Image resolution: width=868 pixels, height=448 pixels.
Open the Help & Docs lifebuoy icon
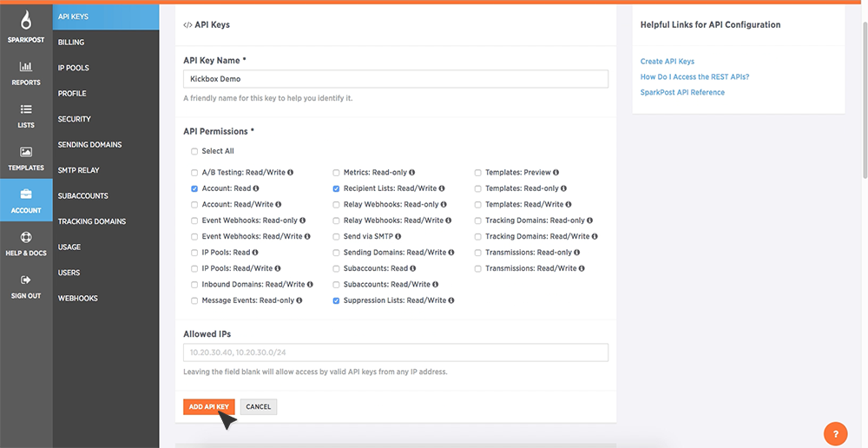pos(26,237)
